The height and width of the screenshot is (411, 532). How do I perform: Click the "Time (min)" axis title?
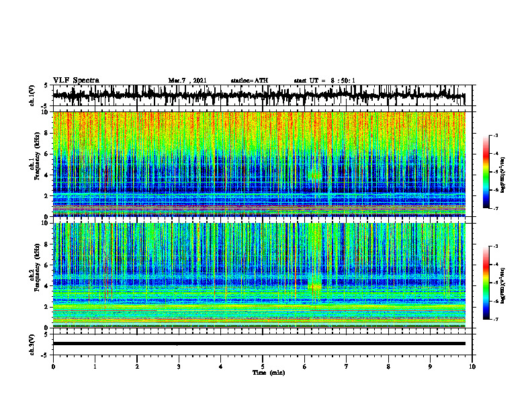tap(269, 373)
